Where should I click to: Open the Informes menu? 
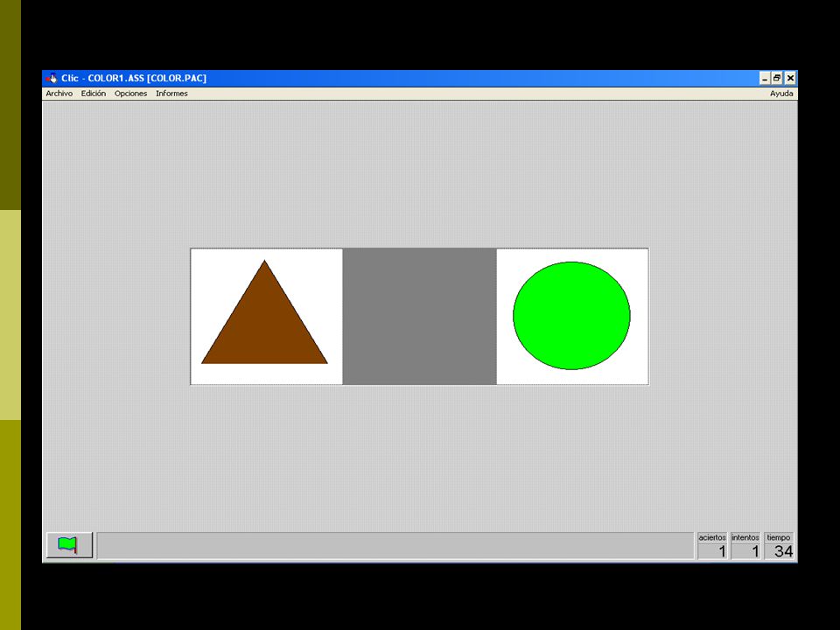tap(171, 94)
